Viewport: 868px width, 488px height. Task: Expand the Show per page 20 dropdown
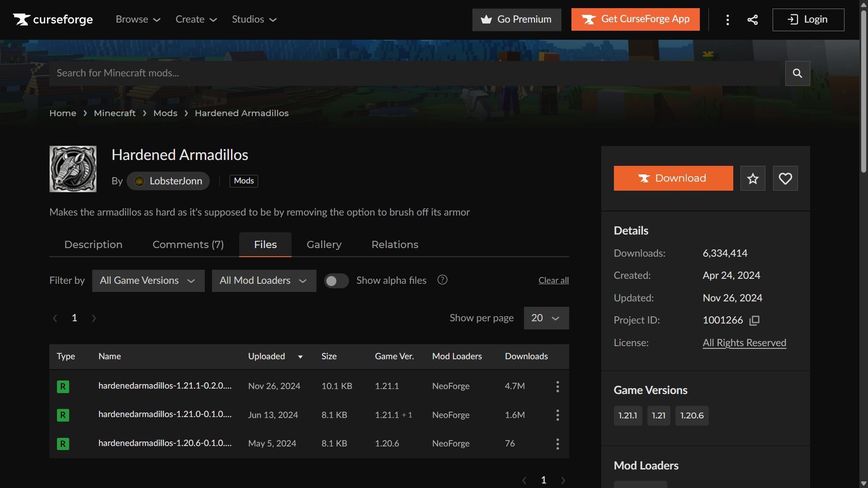point(546,318)
